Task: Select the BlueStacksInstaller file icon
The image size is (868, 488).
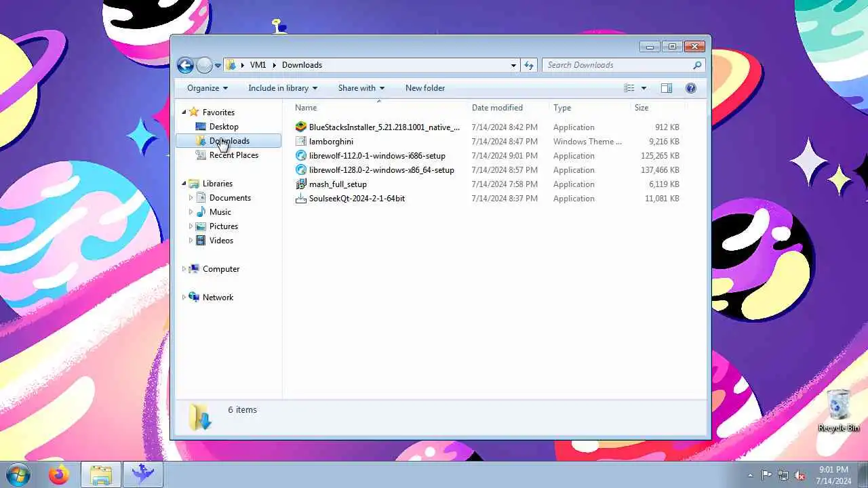Action: [301, 127]
